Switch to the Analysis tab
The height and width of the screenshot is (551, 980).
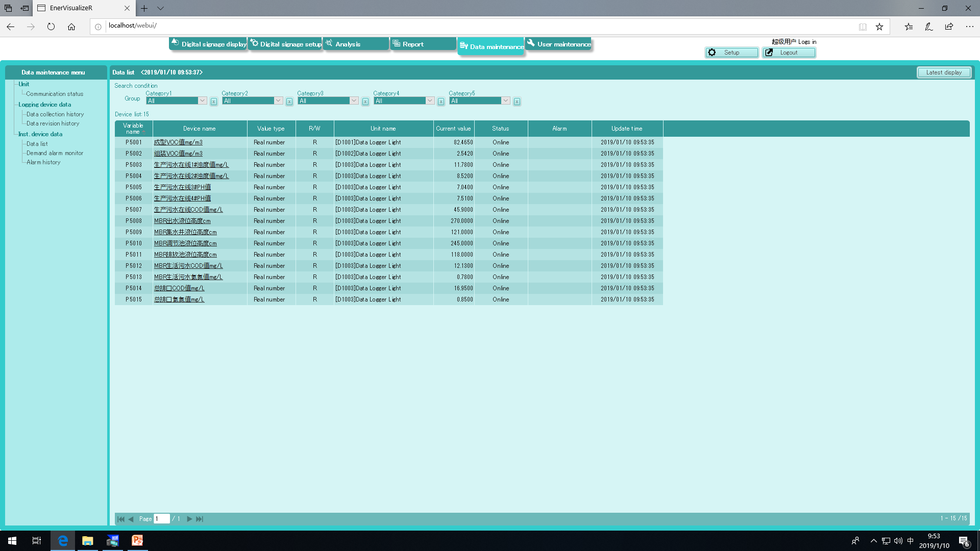pyautogui.click(x=356, y=44)
